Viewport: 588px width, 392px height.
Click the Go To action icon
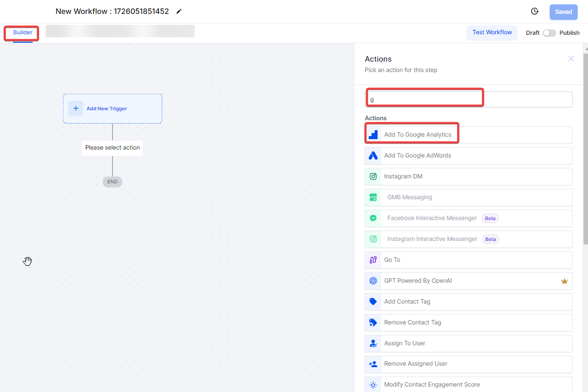[373, 260]
